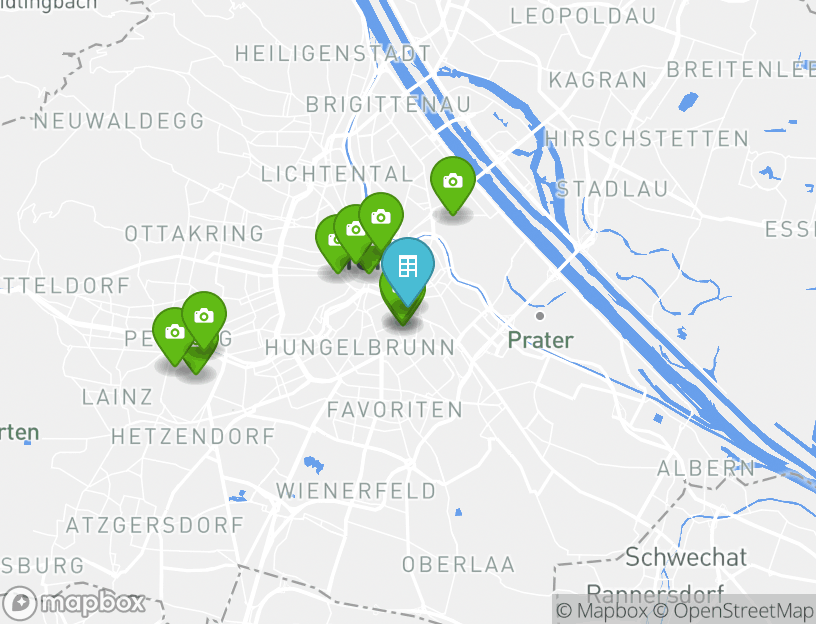Open the © OpenStreetMap attribution link
The image size is (816, 624).
tap(733, 610)
